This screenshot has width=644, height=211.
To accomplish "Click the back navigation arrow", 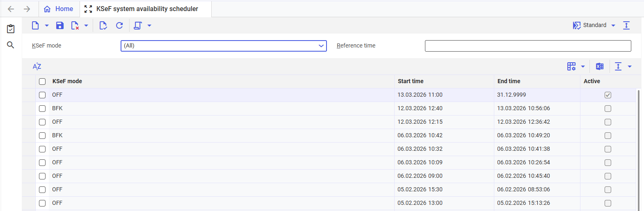I will [x=11, y=9].
